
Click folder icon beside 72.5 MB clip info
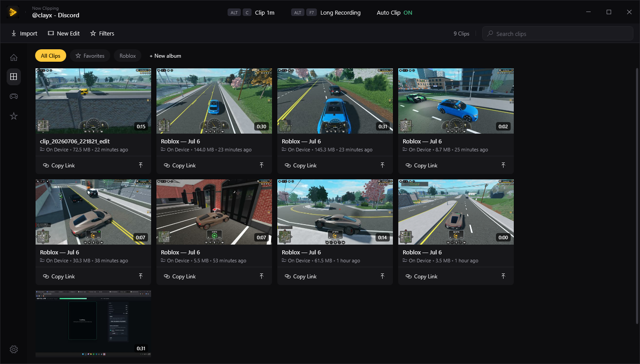42,150
